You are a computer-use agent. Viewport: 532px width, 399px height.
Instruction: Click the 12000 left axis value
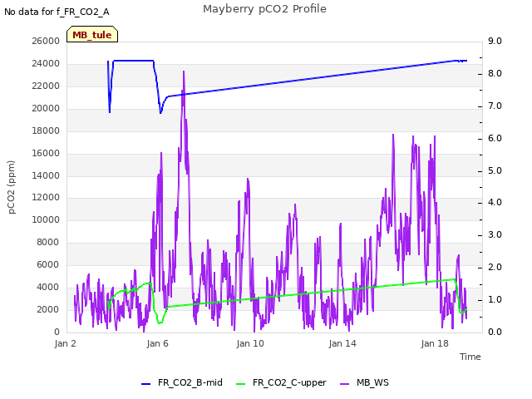coord(46,197)
